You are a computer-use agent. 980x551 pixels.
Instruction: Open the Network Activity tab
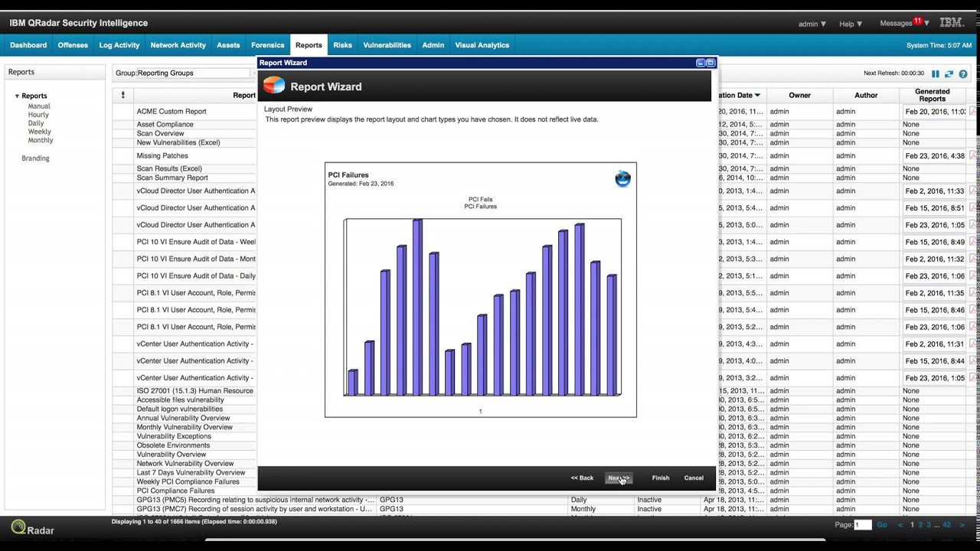click(178, 45)
